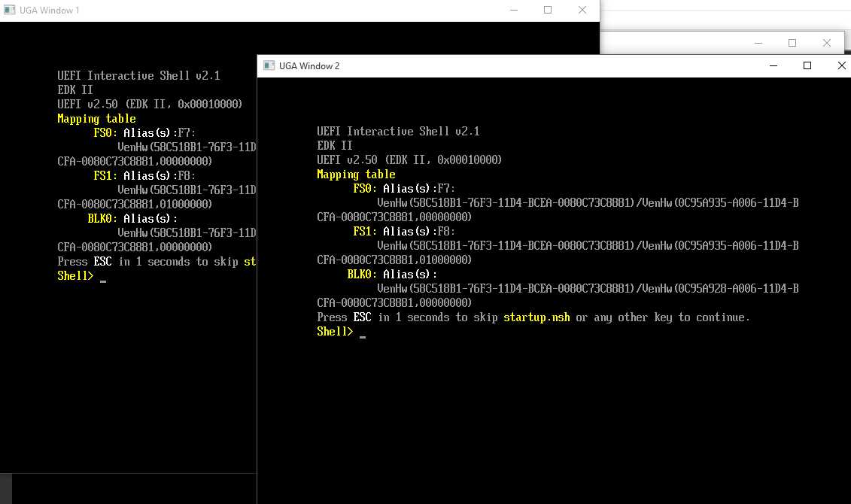Click 'Mapping table' heading in UGA Window 2
Viewport: 851px width, 504px height.
(x=356, y=175)
